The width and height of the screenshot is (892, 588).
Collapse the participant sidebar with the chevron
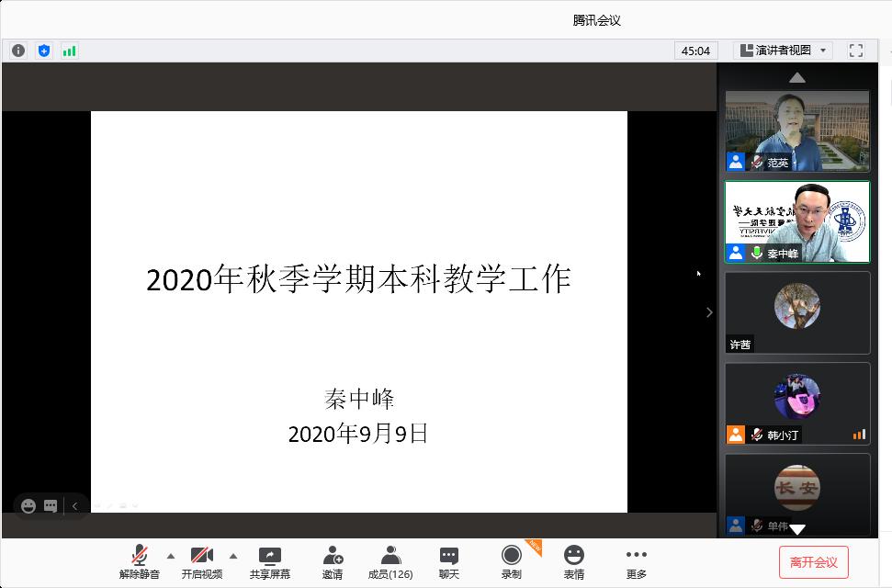[708, 312]
